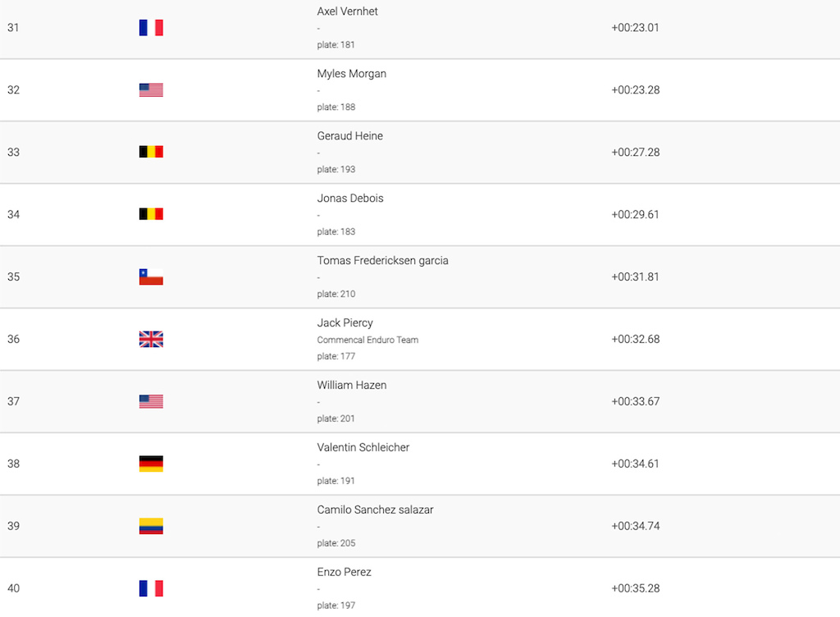Click rider name Valentin Schleicher
840x617 pixels.
[x=363, y=447]
